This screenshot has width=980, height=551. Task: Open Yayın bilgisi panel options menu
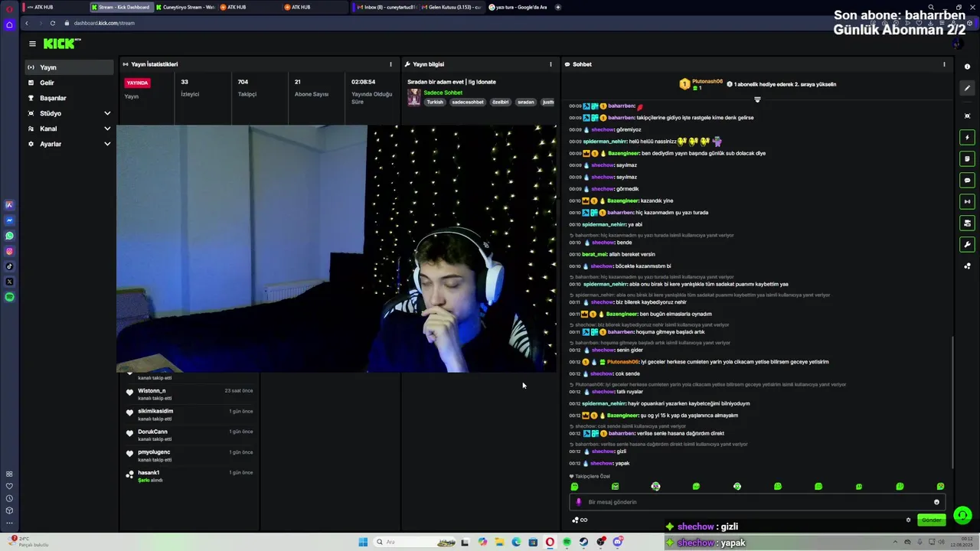coord(550,64)
